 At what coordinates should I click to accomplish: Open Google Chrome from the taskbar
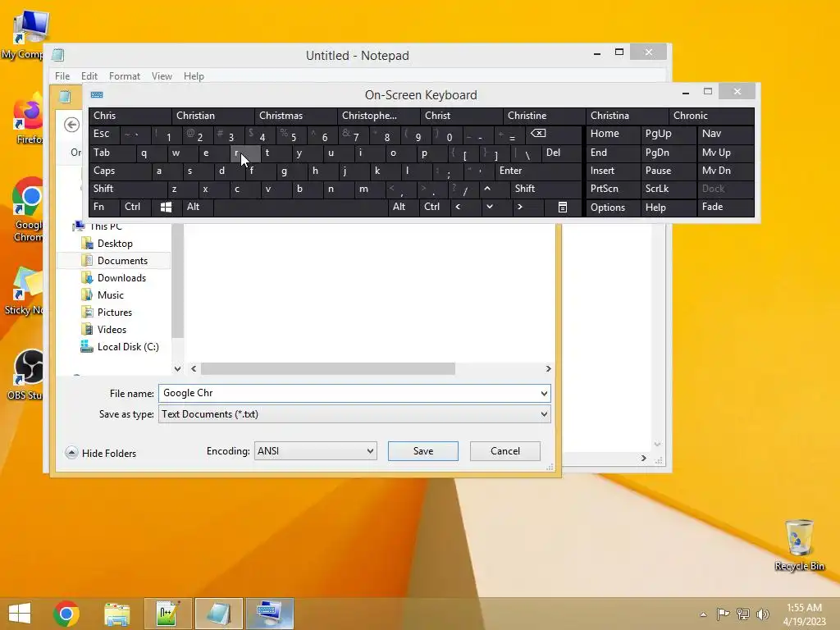66,614
